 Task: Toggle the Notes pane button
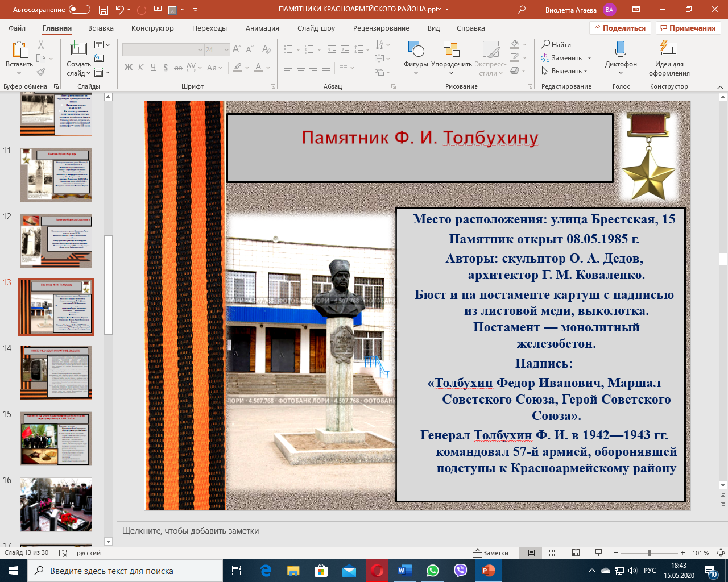coord(492,553)
